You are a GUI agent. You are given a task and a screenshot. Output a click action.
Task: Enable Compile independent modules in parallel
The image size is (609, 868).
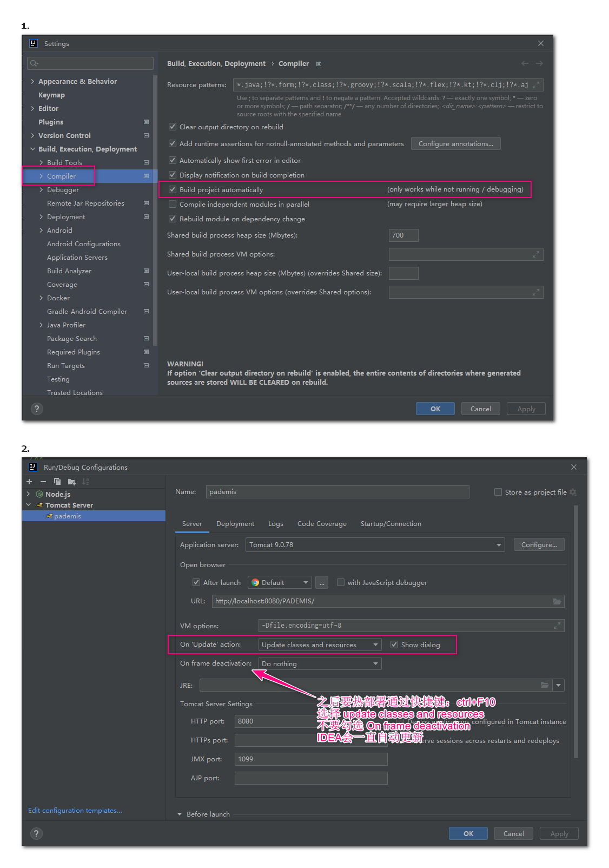[x=173, y=204]
